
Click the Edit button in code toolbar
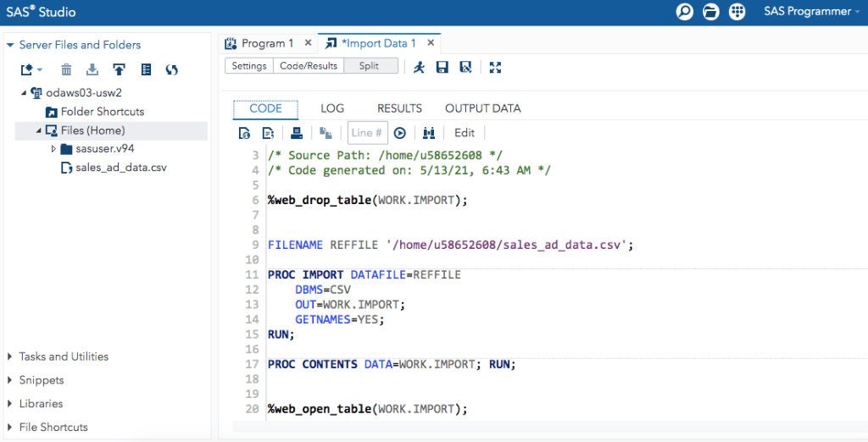click(465, 133)
